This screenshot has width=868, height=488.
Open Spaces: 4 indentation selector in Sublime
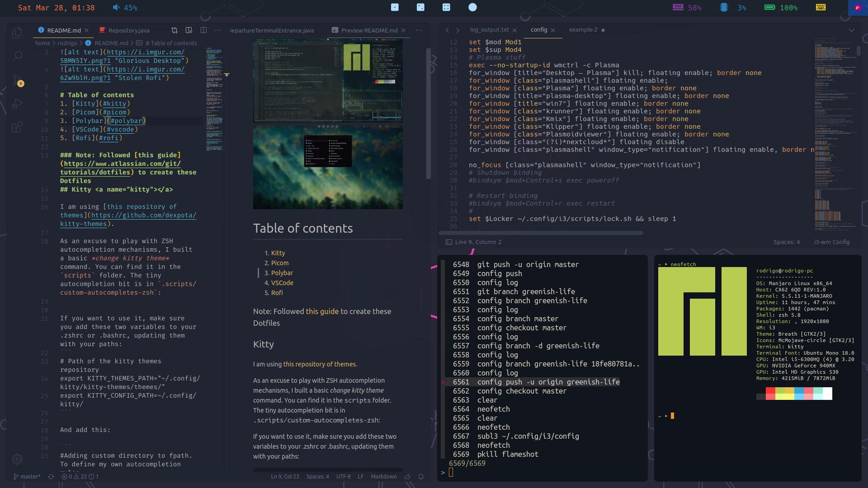coord(786,242)
